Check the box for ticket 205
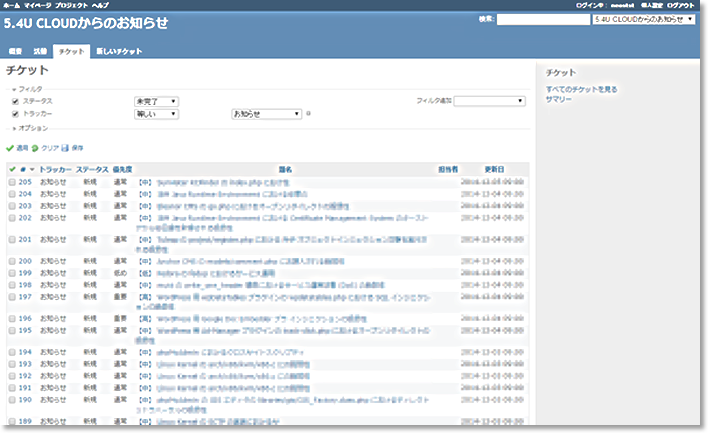This screenshot has width=708, height=433. [x=12, y=183]
